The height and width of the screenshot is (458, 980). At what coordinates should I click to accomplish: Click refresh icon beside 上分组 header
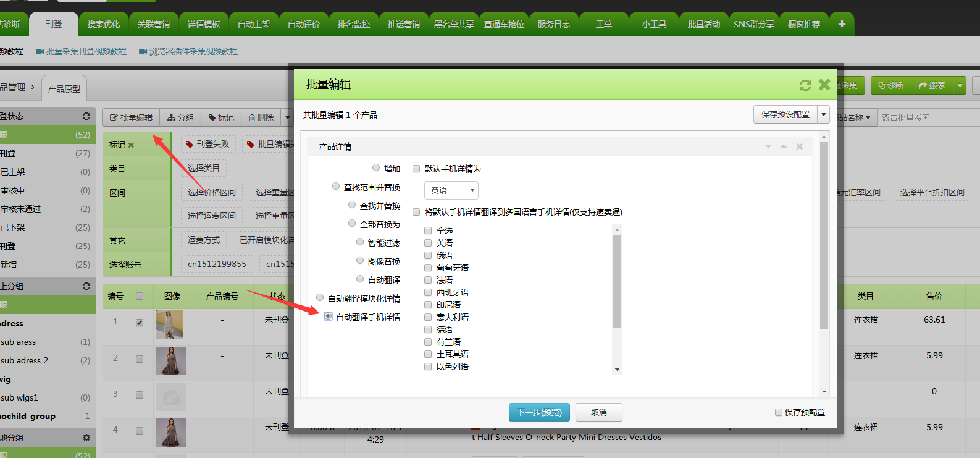click(86, 286)
